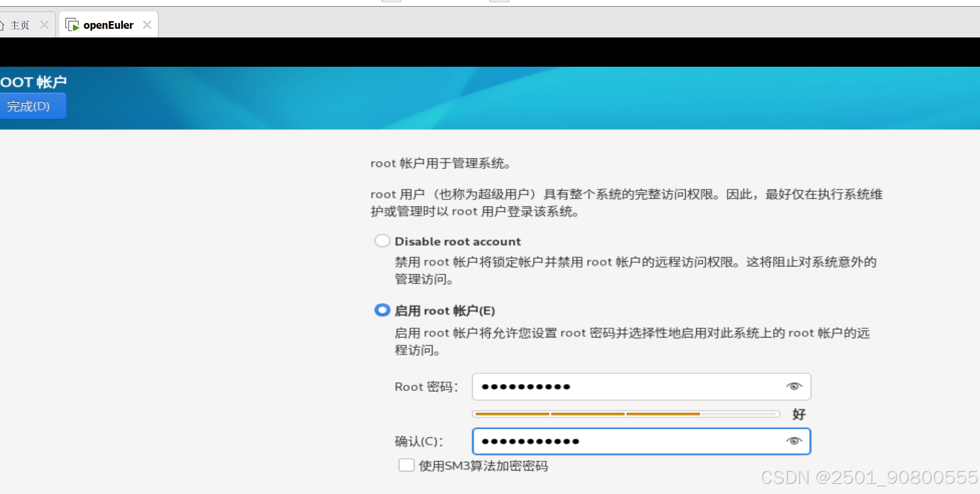Click the eye icon to reveal Root password
The image size is (980, 494).
pos(794,386)
